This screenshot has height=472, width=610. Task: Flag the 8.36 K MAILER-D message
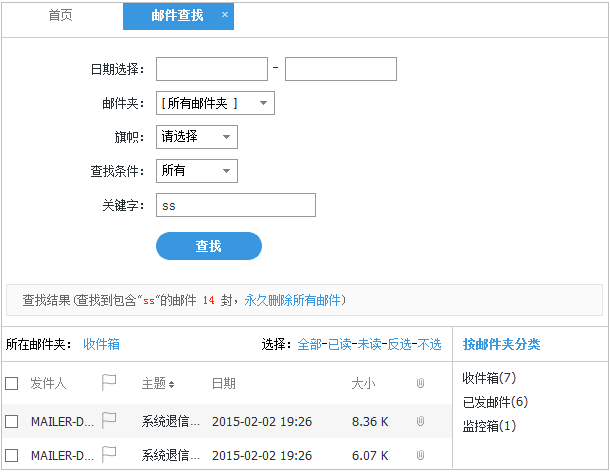(x=109, y=421)
